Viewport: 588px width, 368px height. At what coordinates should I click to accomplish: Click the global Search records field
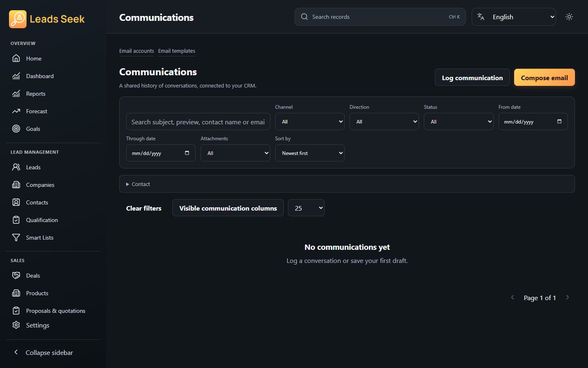(380, 17)
